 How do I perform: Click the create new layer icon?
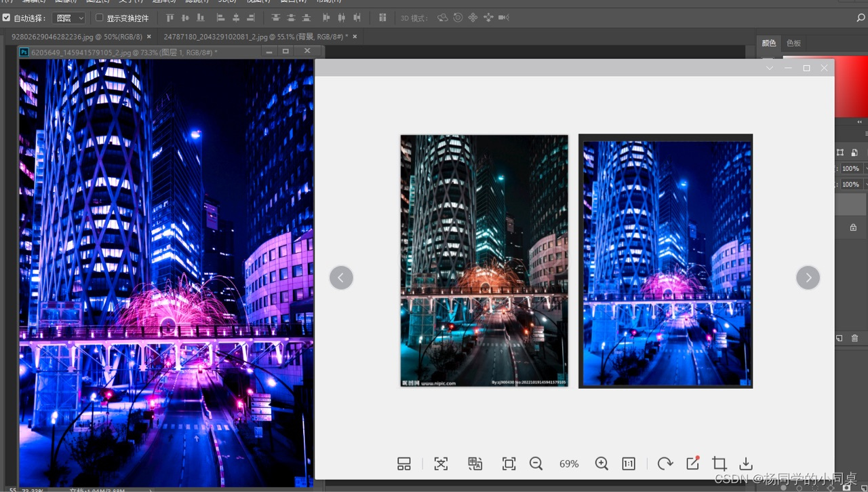pos(840,338)
